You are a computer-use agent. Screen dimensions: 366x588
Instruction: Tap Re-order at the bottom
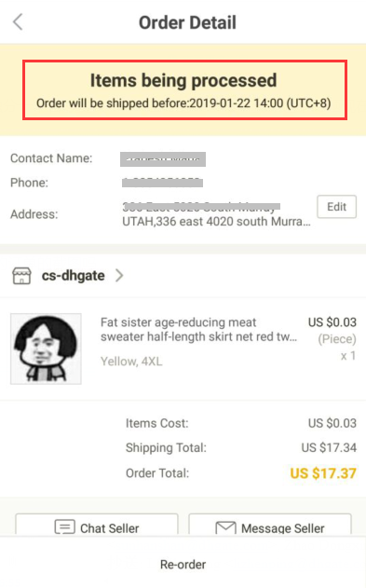point(183,565)
